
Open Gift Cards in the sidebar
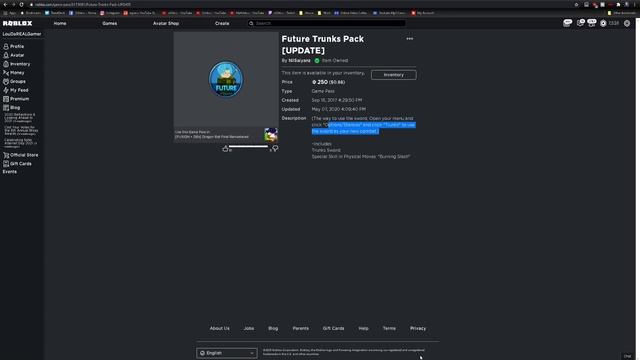[17, 164]
